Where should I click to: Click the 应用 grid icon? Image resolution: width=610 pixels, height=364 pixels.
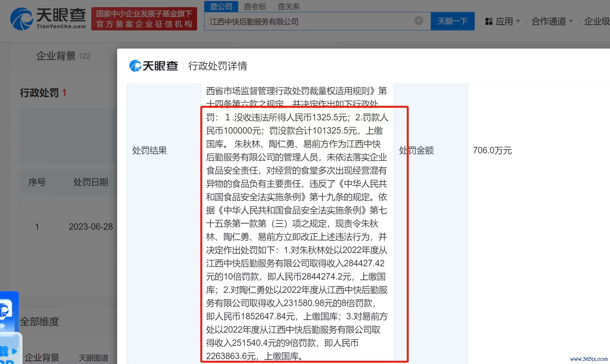click(x=489, y=22)
